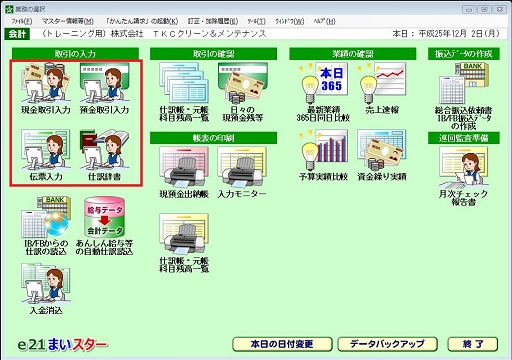The height and width of the screenshot is (360, 512).
Task: Click the 巡回監査準備 section header
Action: (464, 138)
